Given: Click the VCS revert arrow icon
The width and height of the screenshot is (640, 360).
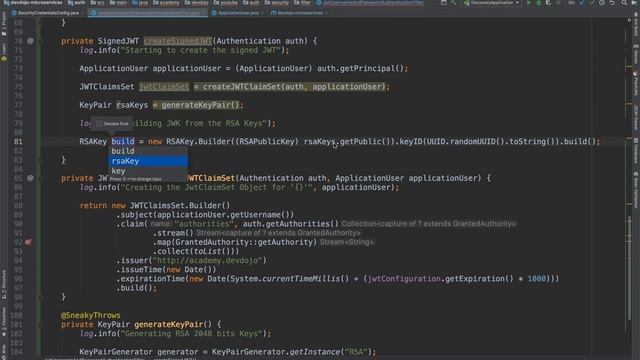Looking at the screenshot, I should coord(612,3).
